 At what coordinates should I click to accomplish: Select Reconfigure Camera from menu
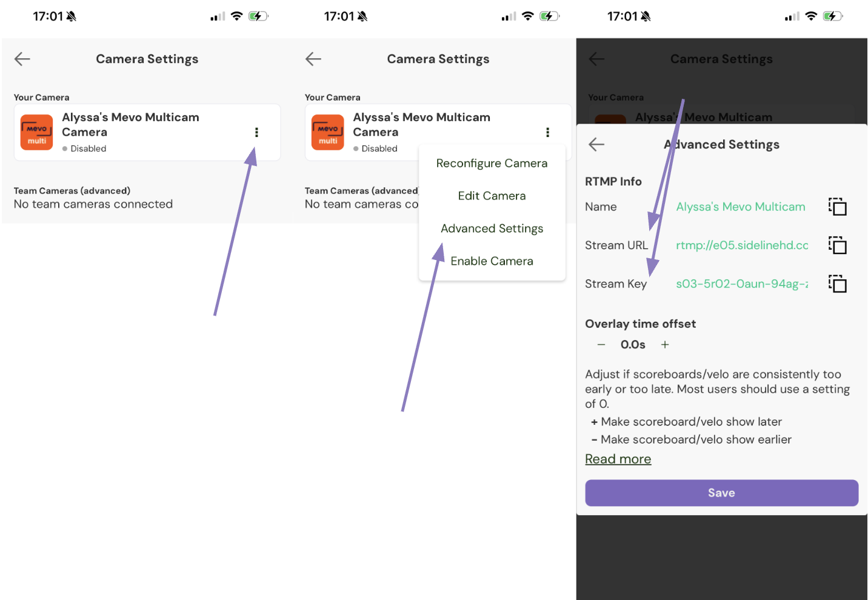coord(492,163)
